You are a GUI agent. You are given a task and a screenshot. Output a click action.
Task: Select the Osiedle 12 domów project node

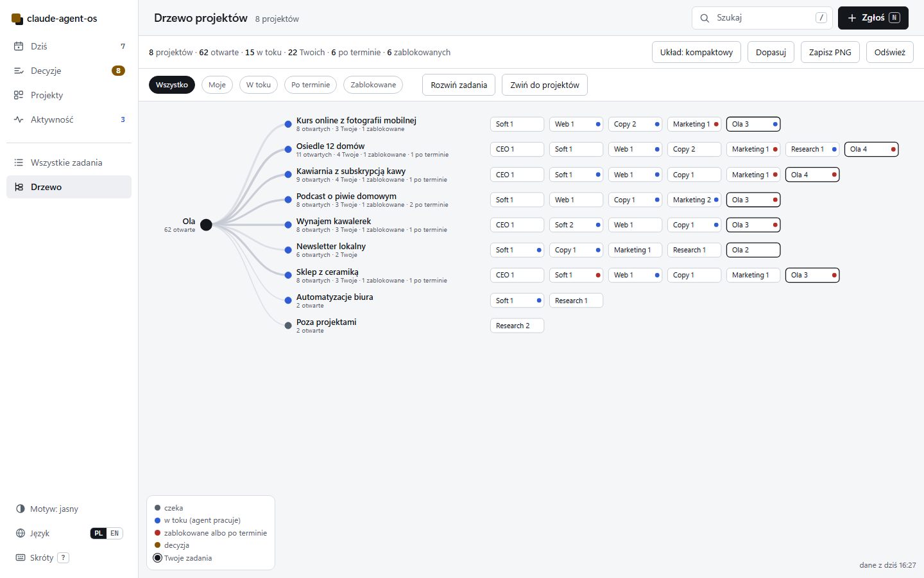pyautogui.click(x=288, y=150)
